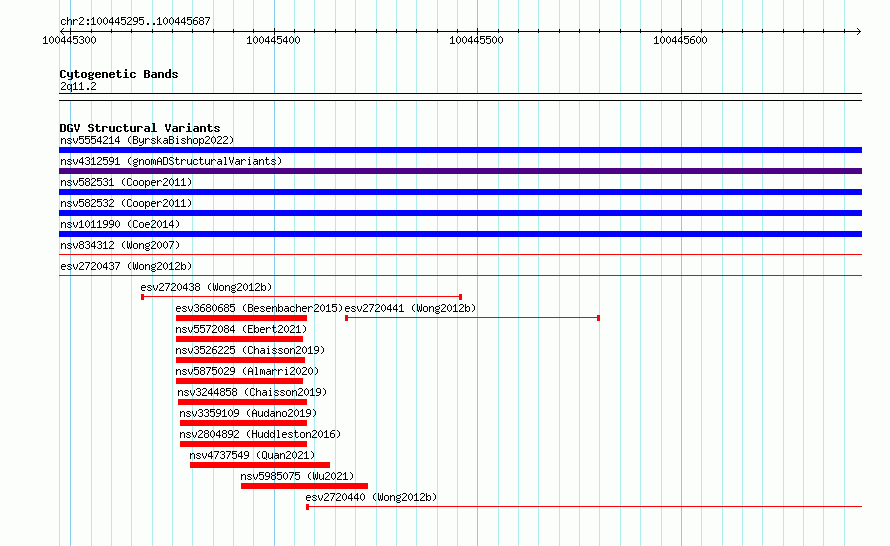The image size is (890, 546).
Task: Click the 100445600 ruler label
Action: coord(680,40)
